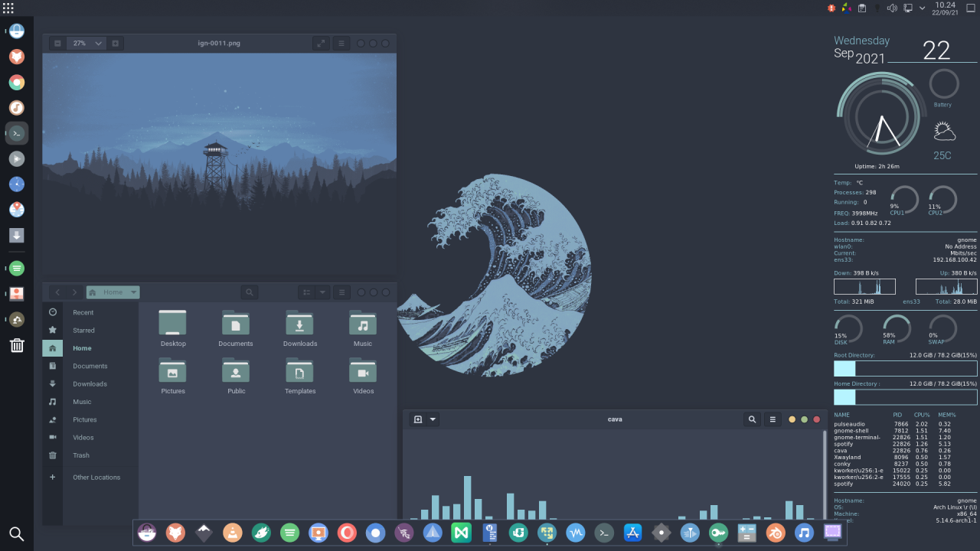Open Downloads from the Files sidebar
This screenshot has width=980, height=551.
[90, 384]
